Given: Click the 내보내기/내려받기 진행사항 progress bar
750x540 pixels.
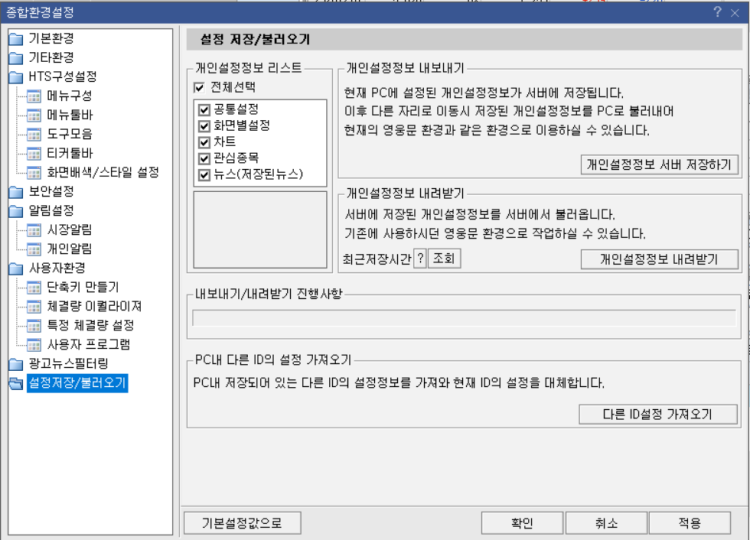Looking at the screenshot, I should pyautogui.click(x=464, y=318).
